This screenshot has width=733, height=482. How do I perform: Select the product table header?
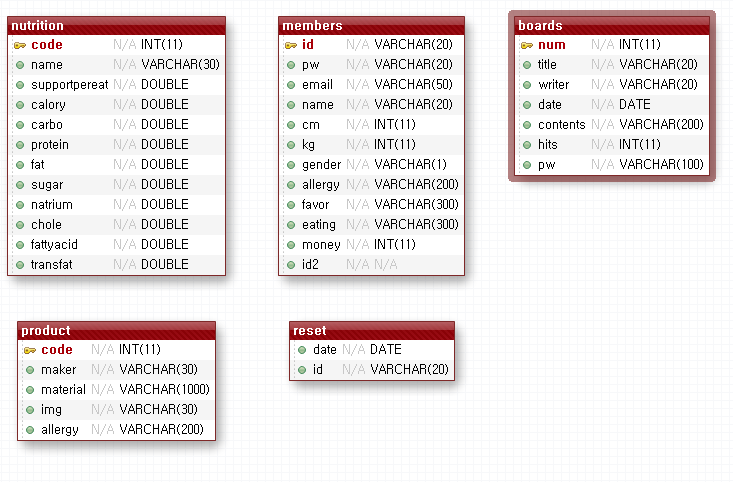pos(116,331)
